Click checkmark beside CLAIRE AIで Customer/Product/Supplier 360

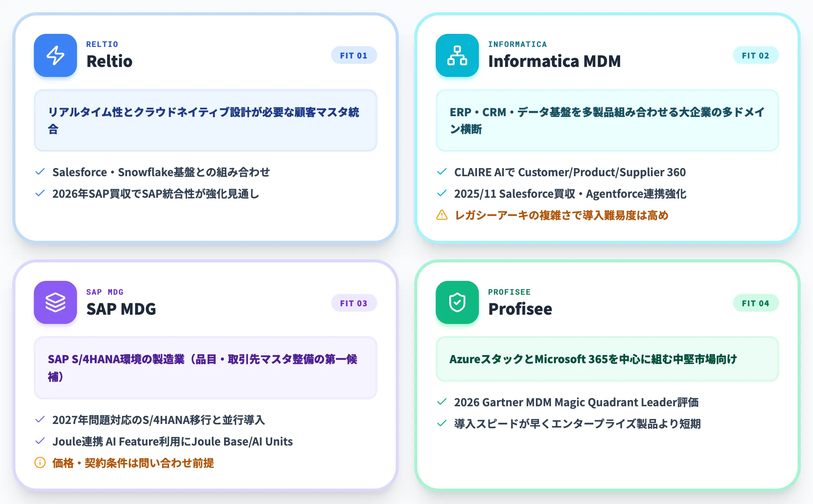pyautogui.click(x=442, y=172)
